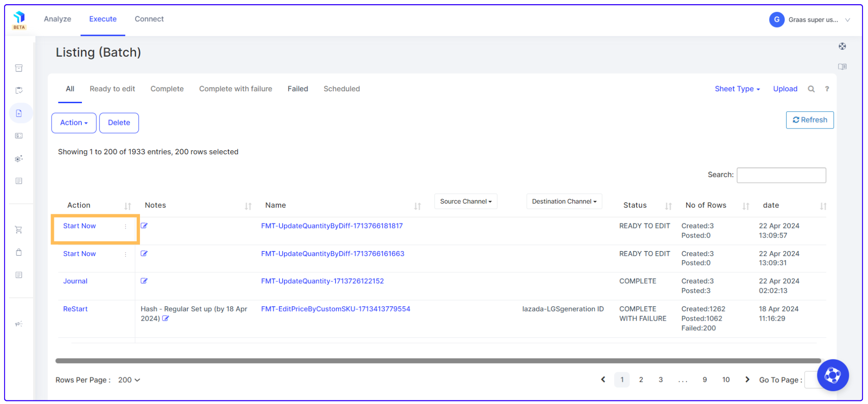Open the megaphone sidebar icon
The width and height of the screenshot is (868, 404).
(19, 324)
